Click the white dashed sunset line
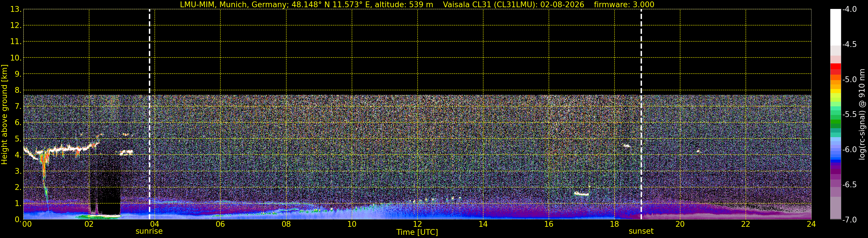 [x=641, y=114]
